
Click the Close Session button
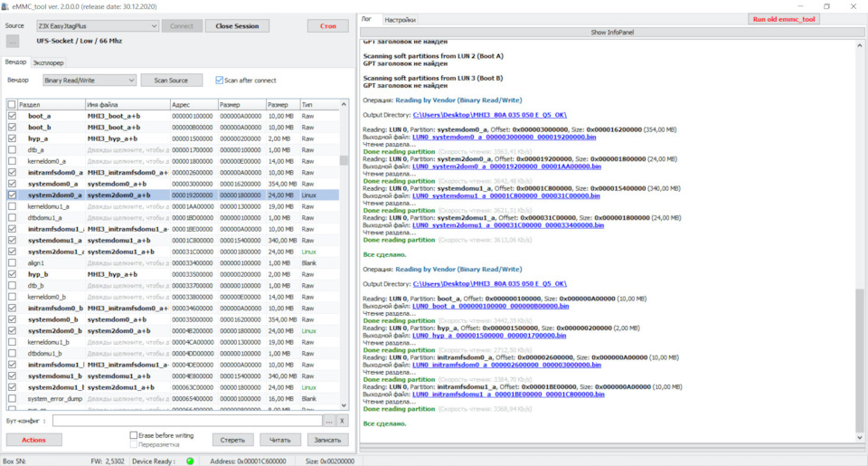[x=237, y=26]
